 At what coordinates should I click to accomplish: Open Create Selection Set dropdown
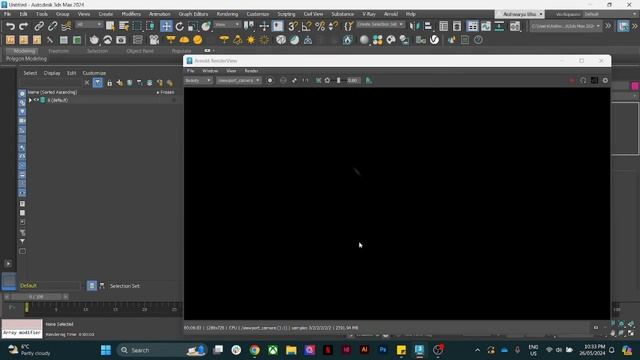[380, 24]
